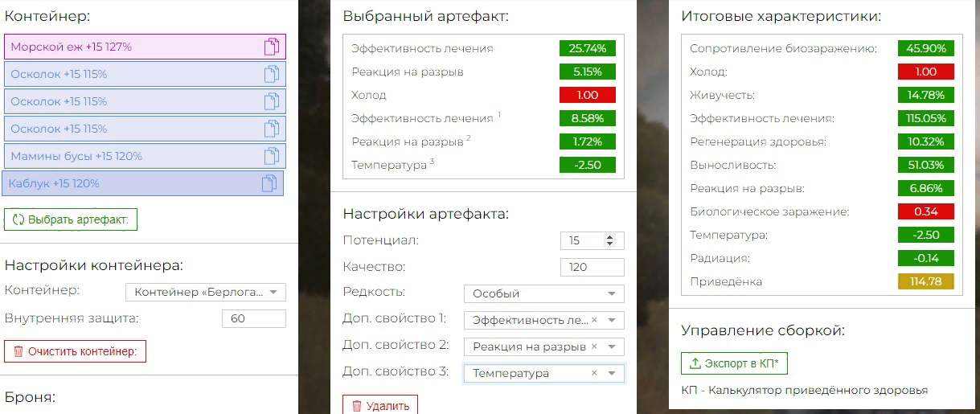Viewport: 980px width, 414px height.
Task: Edit the Внутренняя защита field
Action: pyautogui.click(x=254, y=318)
